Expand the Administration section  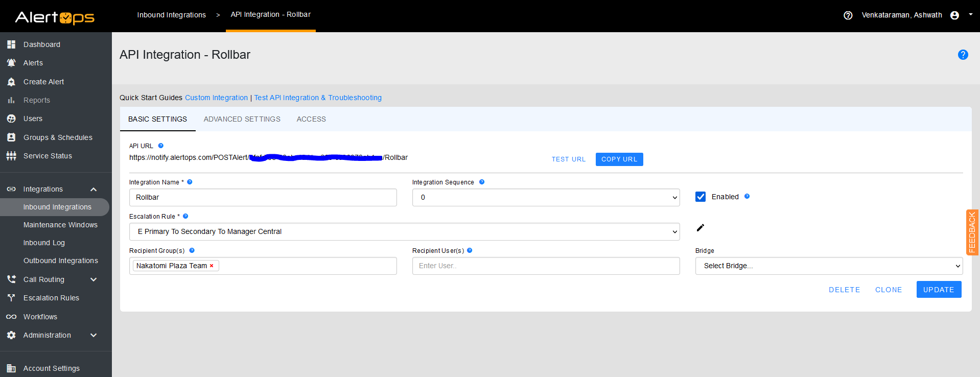[94, 335]
